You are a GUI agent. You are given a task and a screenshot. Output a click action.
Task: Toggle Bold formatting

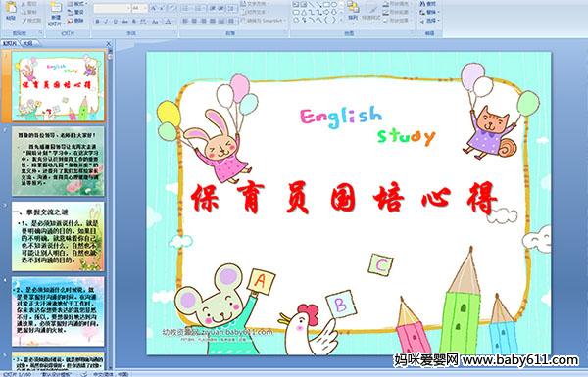click(97, 22)
